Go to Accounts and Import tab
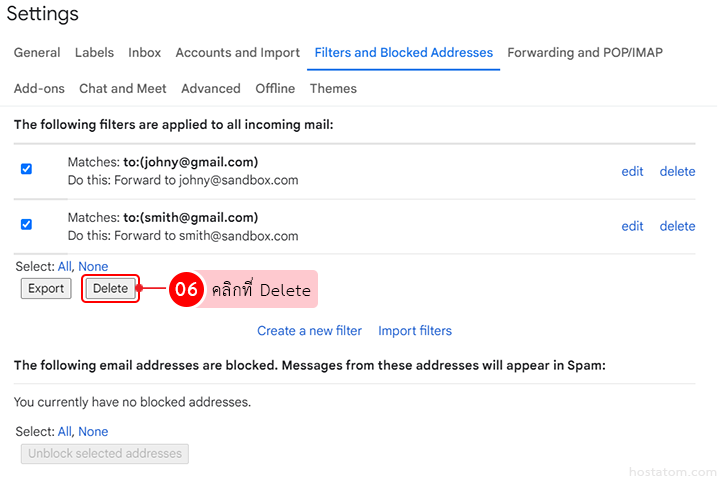 [238, 53]
